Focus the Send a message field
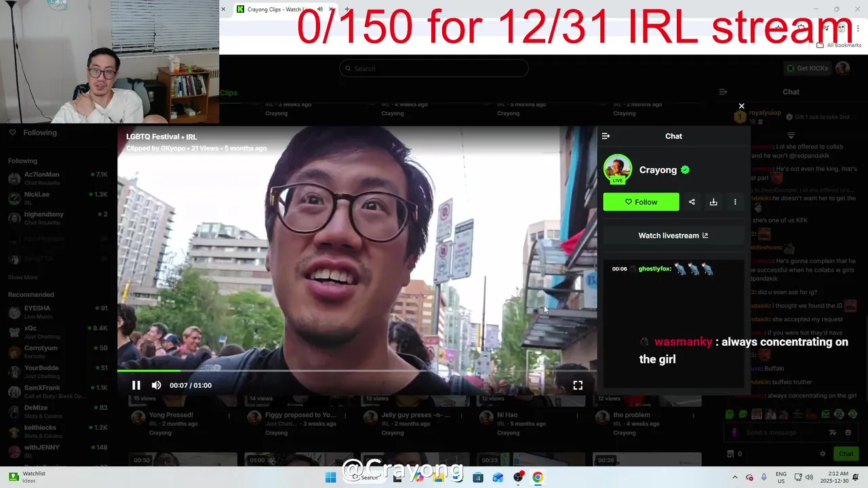This screenshot has height=488, width=868. point(780,432)
